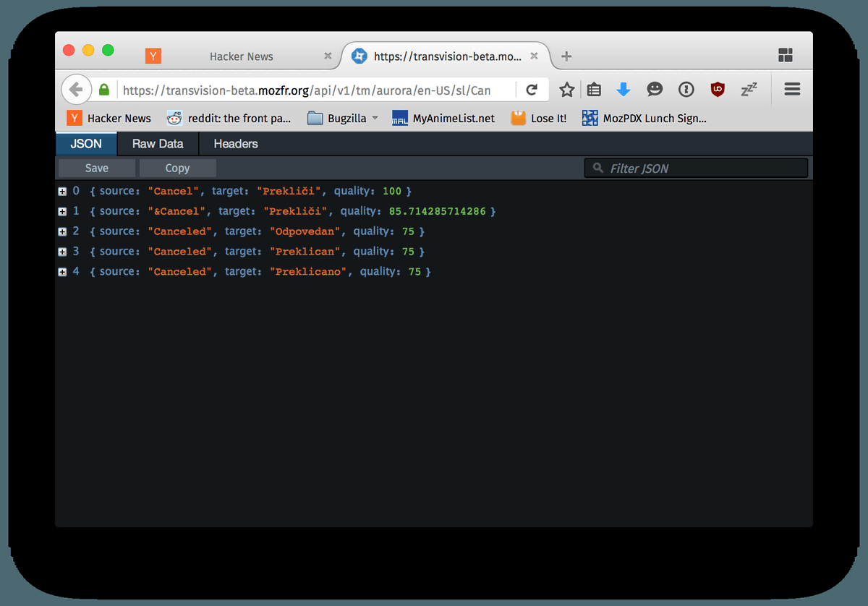Click the "Preklican" target value in row 3
Image resolution: width=868 pixels, height=606 pixels.
pyautogui.click(x=304, y=252)
